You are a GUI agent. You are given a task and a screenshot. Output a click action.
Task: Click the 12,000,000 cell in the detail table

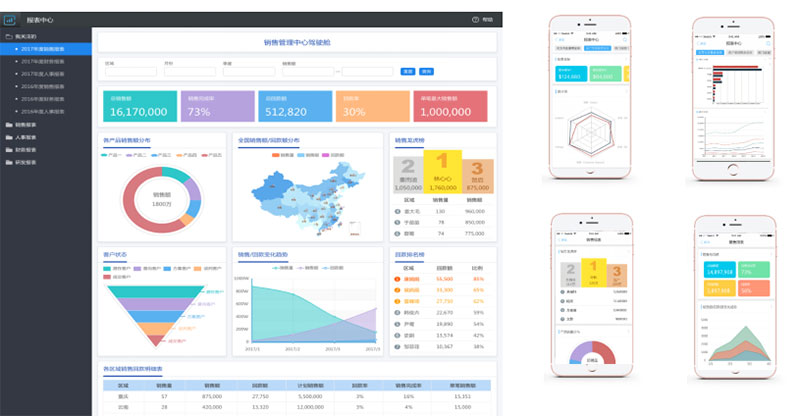310,407
